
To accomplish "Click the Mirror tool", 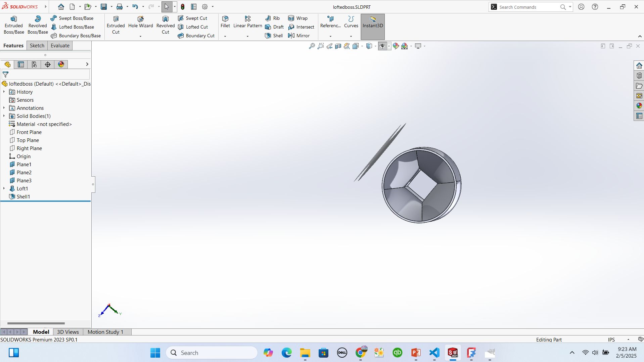I will pos(299,36).
